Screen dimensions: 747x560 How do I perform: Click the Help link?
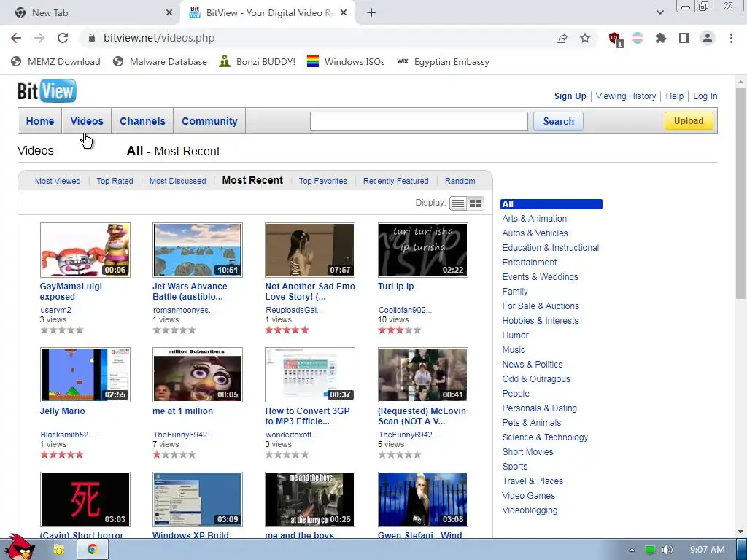point(675,96)
